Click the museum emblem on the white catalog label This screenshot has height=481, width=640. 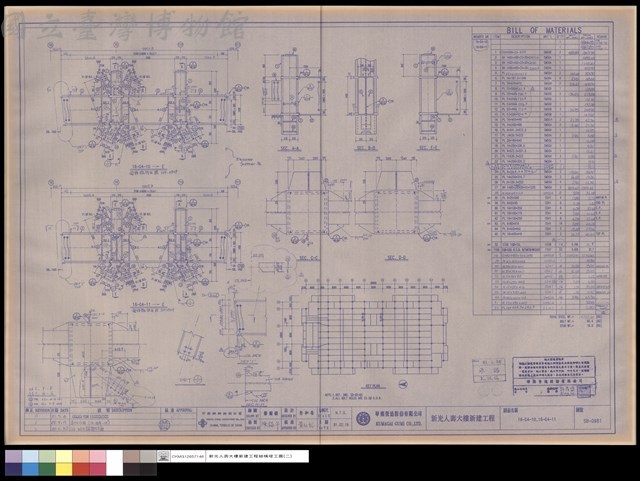[x=164, y=456]
